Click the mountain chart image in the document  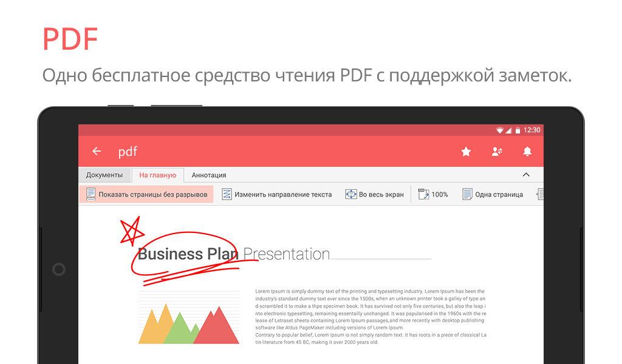pyautogui.click(x=189, y=317)
